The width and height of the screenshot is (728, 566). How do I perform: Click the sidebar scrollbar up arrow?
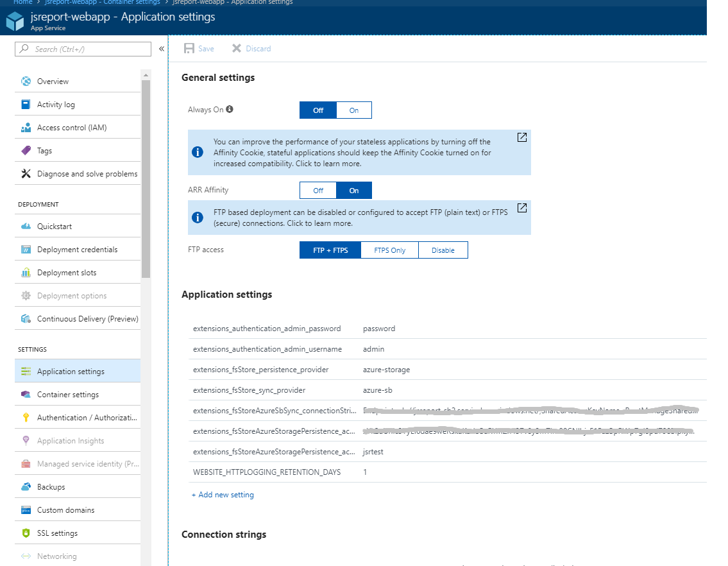pos(146,75)
